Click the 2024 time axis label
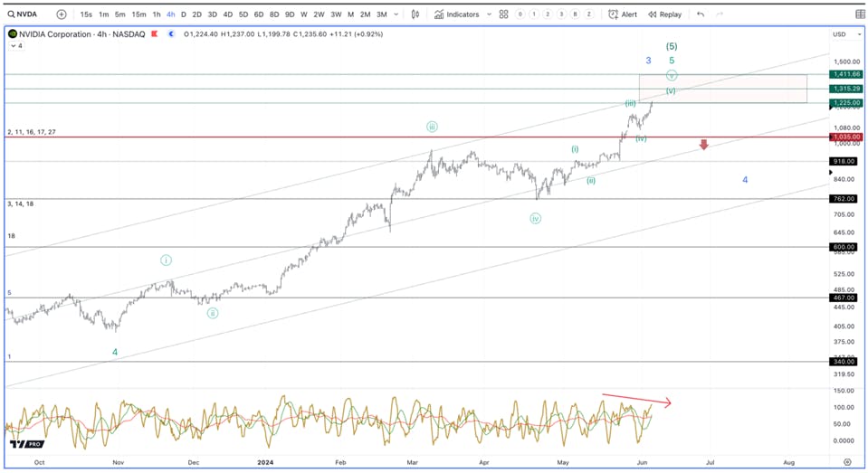The width and height of the screenshot is (868, 473). [x=265, y=462]
